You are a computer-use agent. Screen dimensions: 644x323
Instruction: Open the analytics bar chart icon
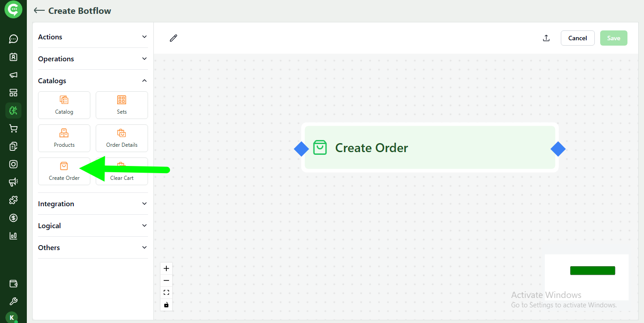pos(13,236)
